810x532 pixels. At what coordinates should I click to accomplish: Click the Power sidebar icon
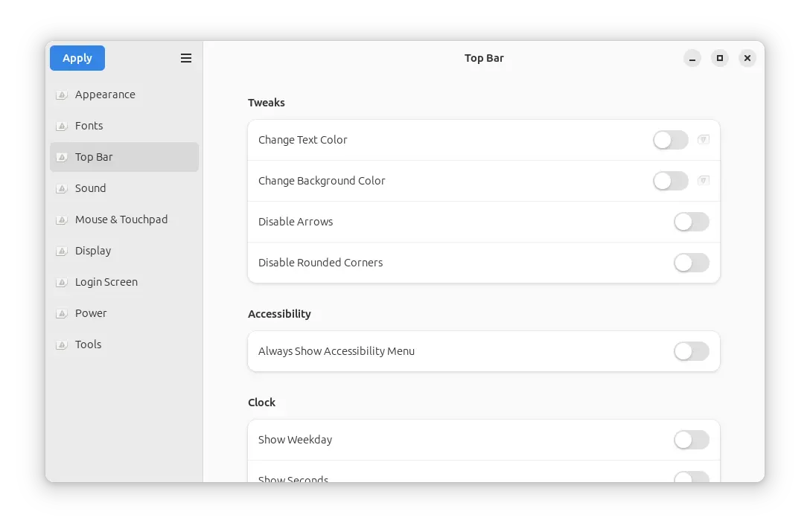click(61, 313)
